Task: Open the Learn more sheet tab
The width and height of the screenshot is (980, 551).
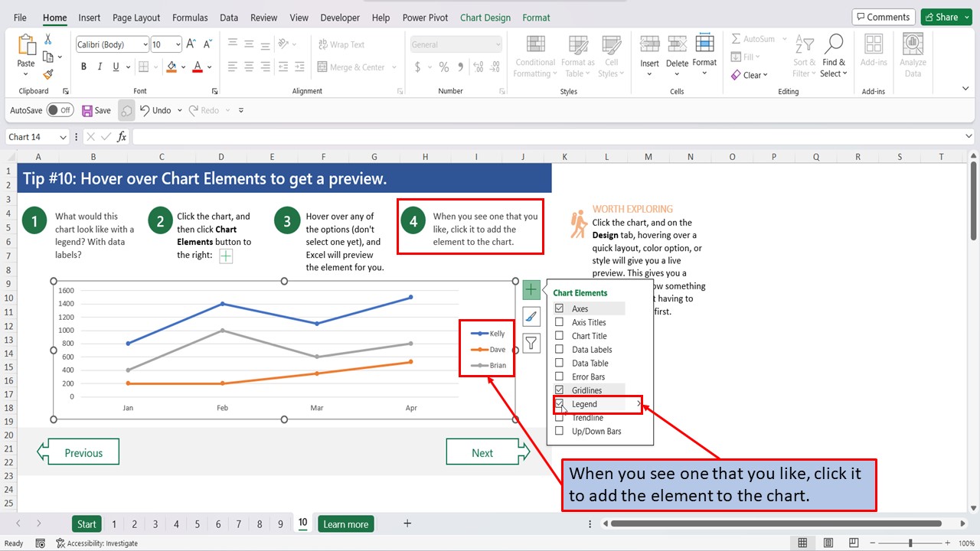Action: pyautogui.click(x=345, y=524)
